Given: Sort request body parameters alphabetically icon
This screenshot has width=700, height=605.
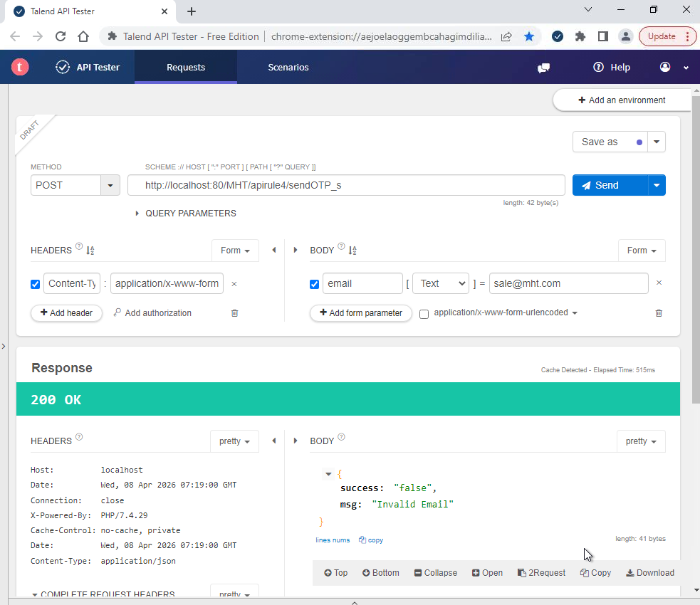Looking at the screenshot, I should coord(352,251).
